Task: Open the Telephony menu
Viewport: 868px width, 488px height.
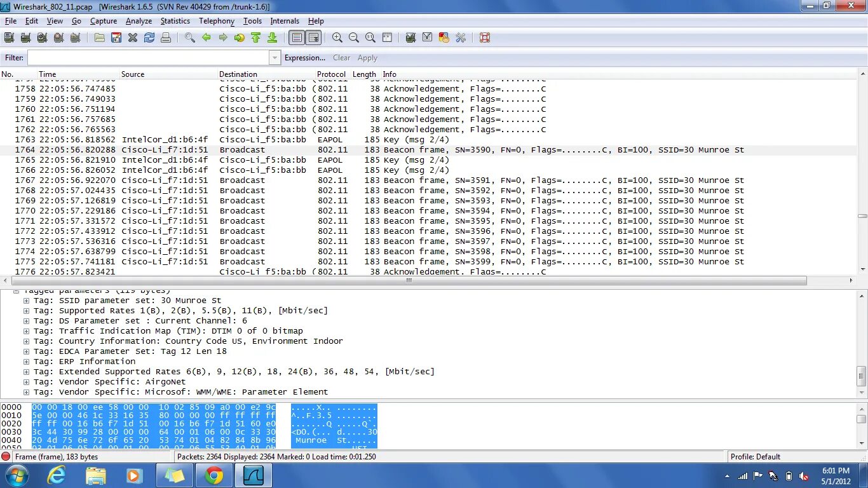Action: point(217,21)
